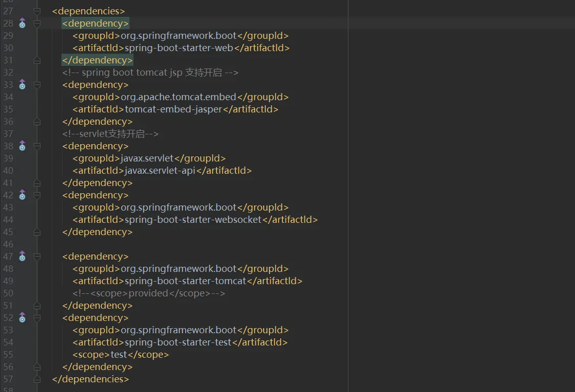Collapse the fold end marker on line 51

tap(37, 306)
